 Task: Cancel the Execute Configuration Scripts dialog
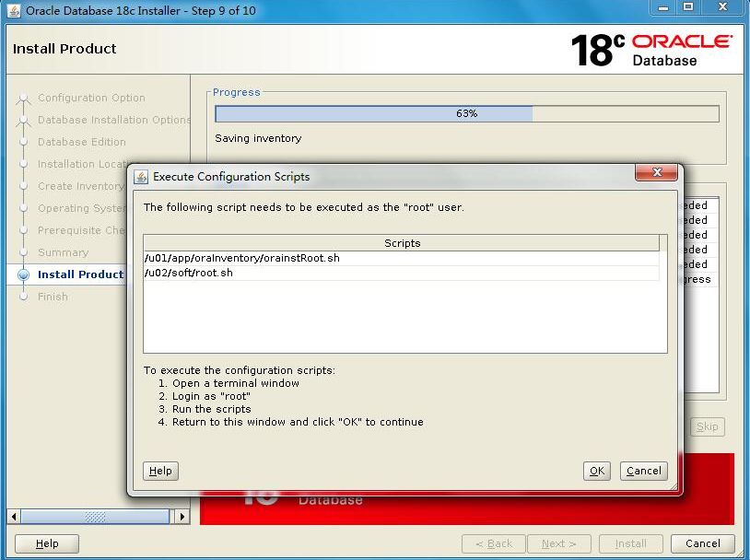643,471
